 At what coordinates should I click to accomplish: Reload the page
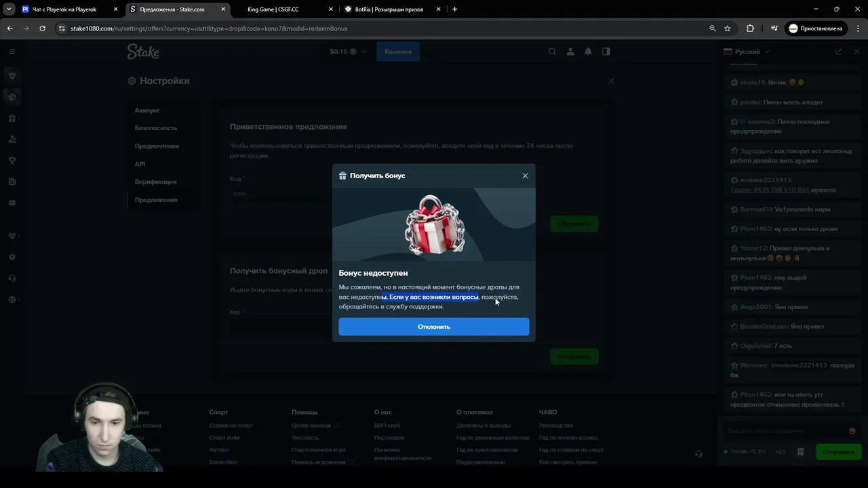point(42,28)
